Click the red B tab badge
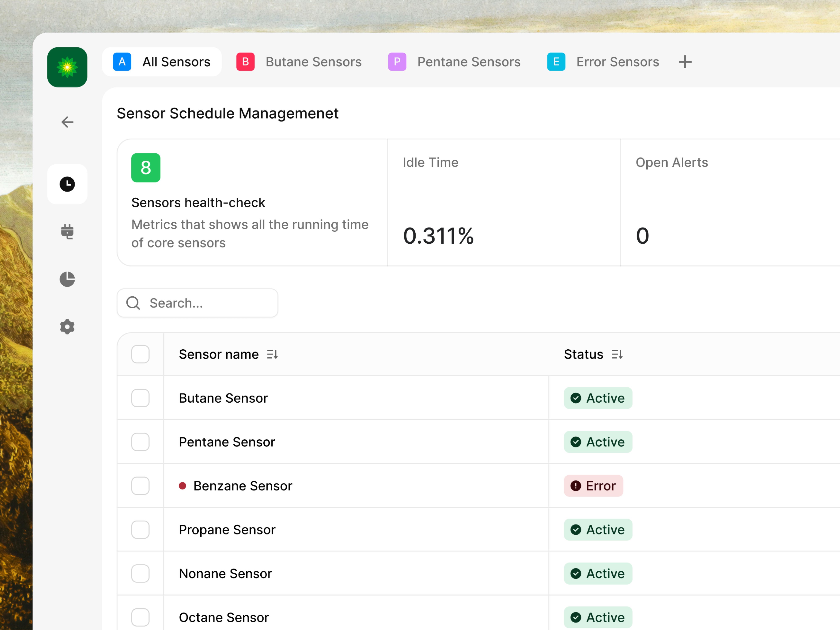This screenshot has width=840, height=630. 245,62
